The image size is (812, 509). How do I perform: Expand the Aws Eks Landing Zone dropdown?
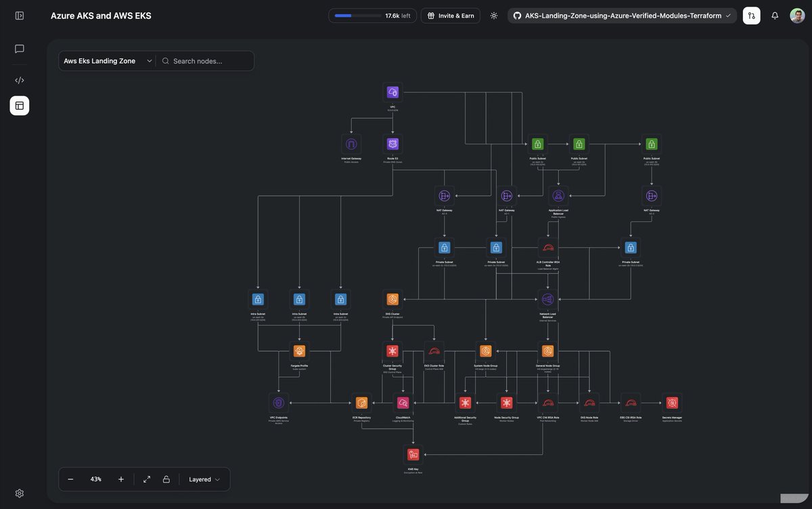click(x=107, y=61)
